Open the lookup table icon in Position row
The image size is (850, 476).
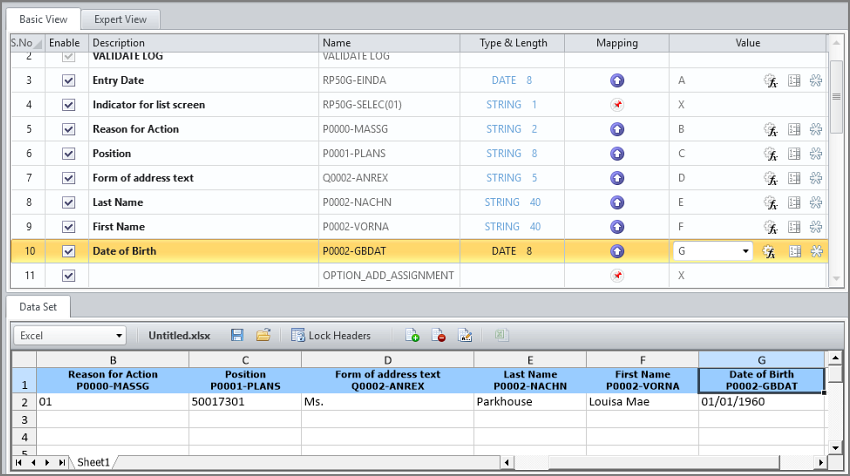pyautogui.click(x=794, y=154)
